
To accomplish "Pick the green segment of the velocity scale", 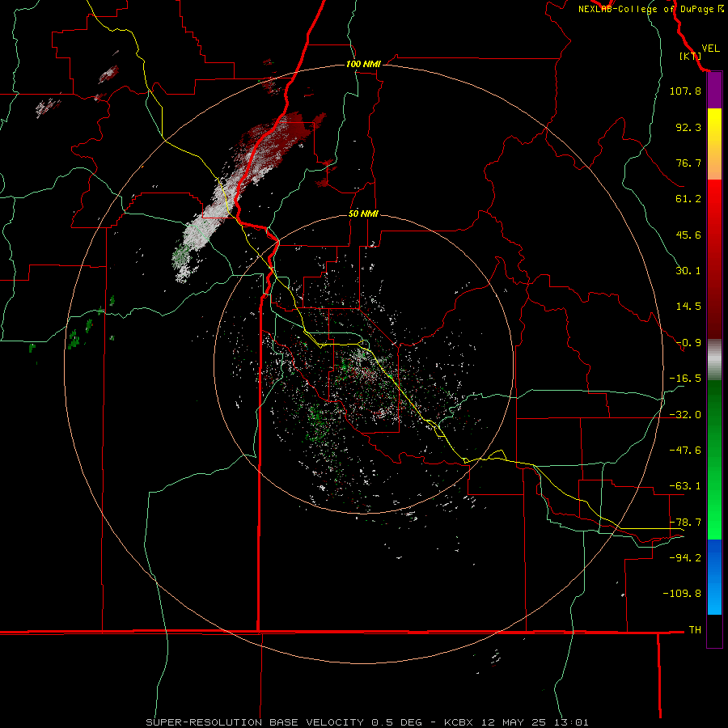I will pos(714,459).
